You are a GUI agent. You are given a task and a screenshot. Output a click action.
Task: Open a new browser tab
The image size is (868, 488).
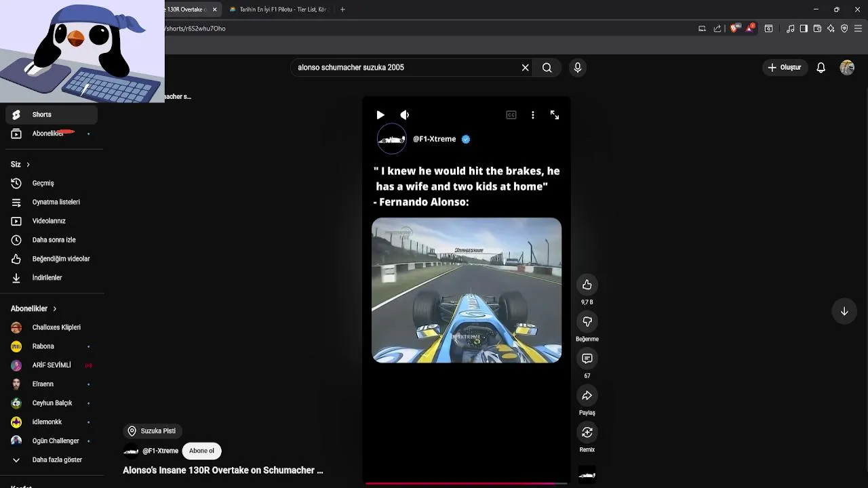point(342,9)
